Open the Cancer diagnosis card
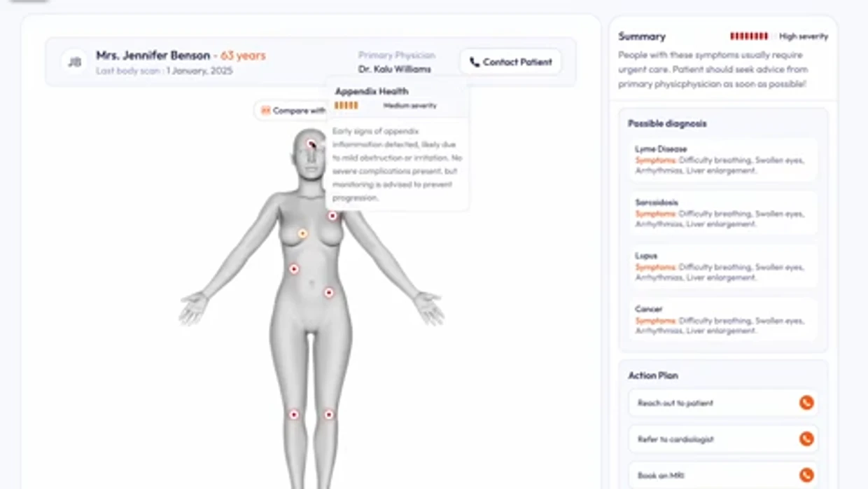Image resolution: width=868 pixels, height=489 pixels. [x=723, y=319]
